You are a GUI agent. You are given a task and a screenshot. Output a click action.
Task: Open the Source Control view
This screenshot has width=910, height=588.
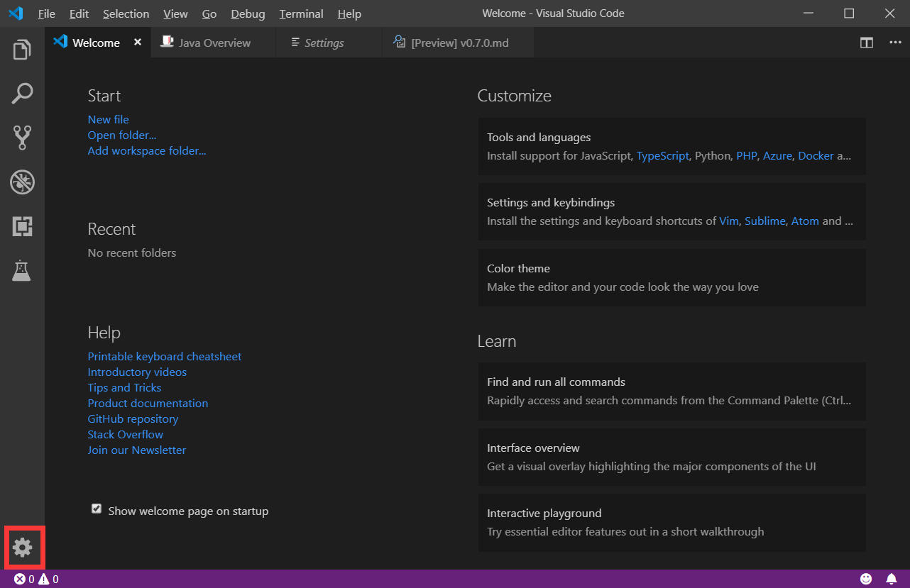point(21,138)
